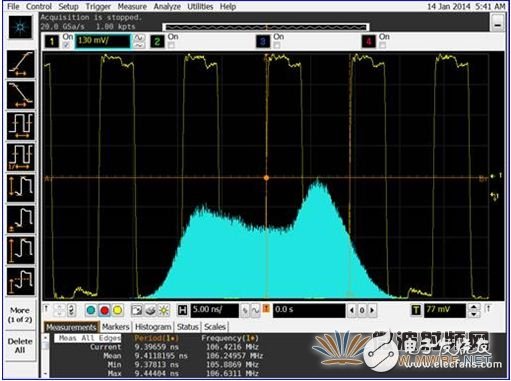
Task: Open the Measure menu
Action: [132, 6]
